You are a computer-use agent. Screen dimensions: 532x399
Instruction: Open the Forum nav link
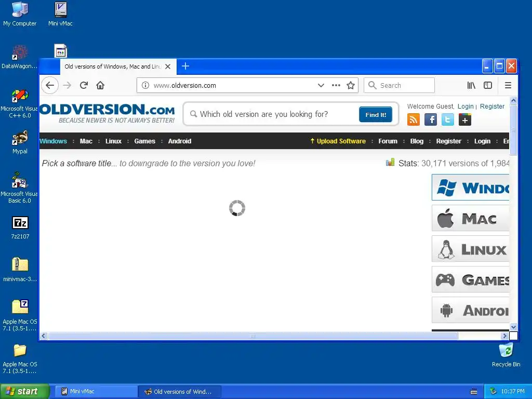click(388, 141)
